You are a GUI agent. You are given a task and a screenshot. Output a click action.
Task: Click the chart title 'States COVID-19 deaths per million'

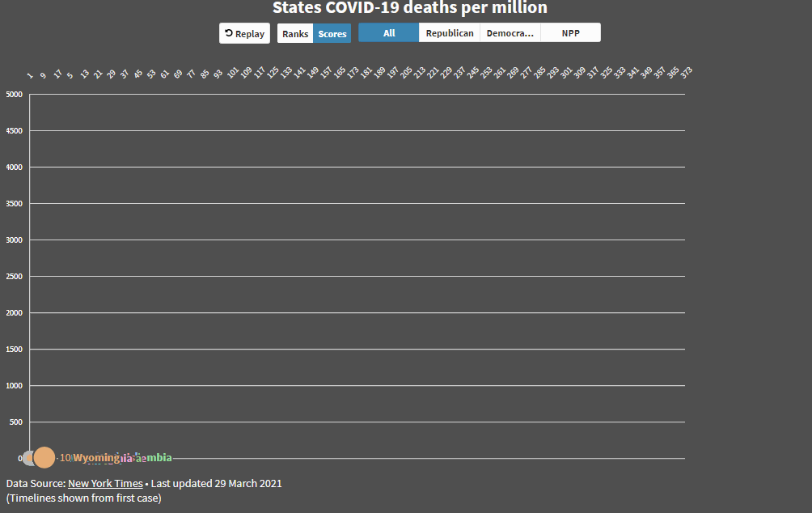[x=410, y=8]
